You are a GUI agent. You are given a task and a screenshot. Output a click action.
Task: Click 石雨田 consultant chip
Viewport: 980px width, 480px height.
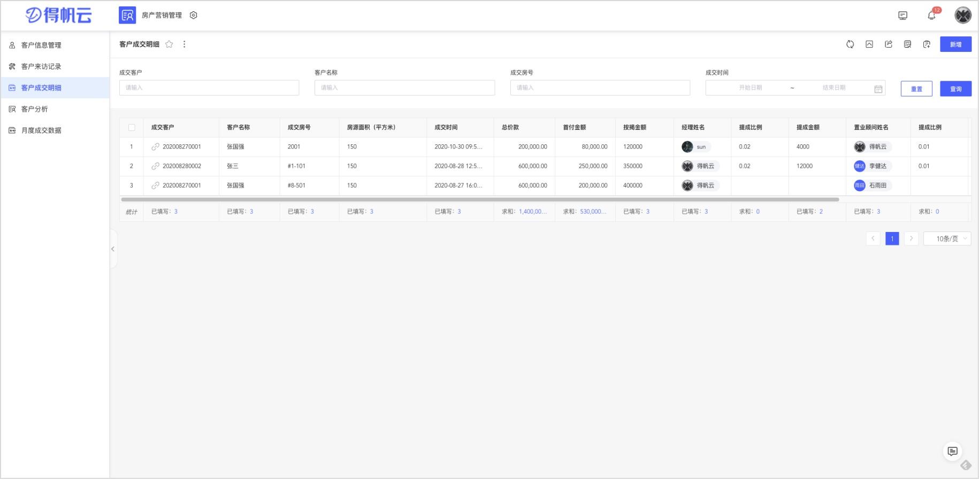(x=872, y=185)
